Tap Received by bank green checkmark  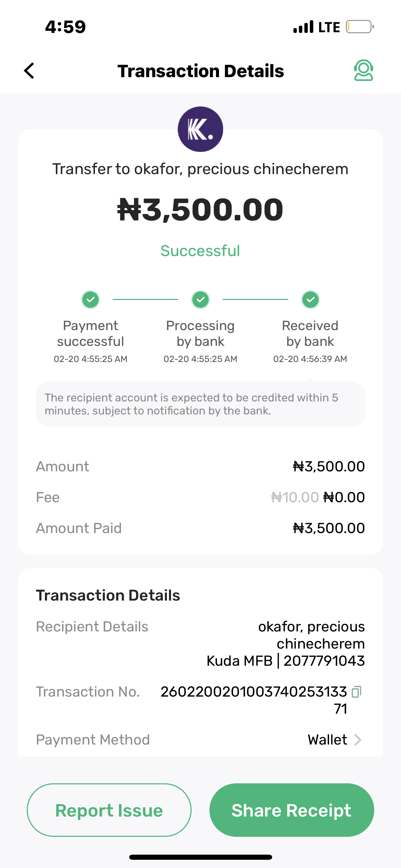pos(311,300)
